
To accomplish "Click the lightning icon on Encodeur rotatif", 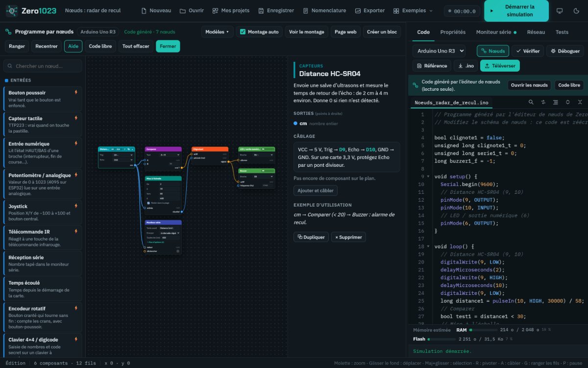I will coord(76,308).
